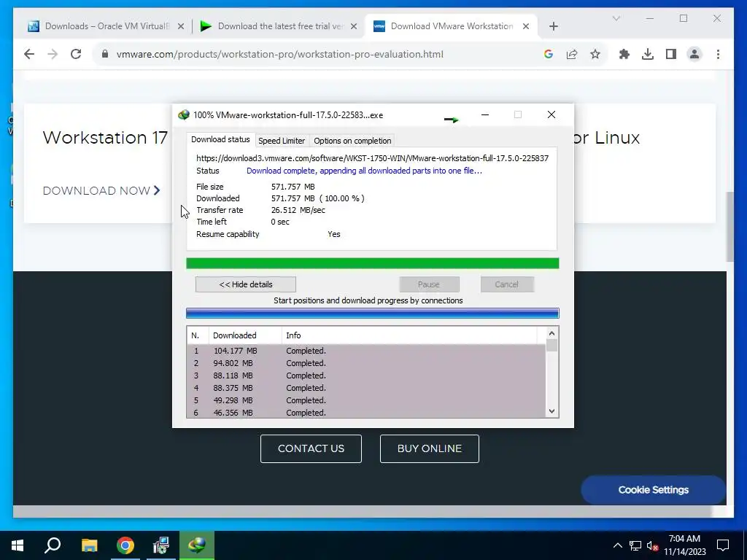Viewport: 747px width, 560px height.
Task: Open the Options on completion tab
Action: coord(352,141)
